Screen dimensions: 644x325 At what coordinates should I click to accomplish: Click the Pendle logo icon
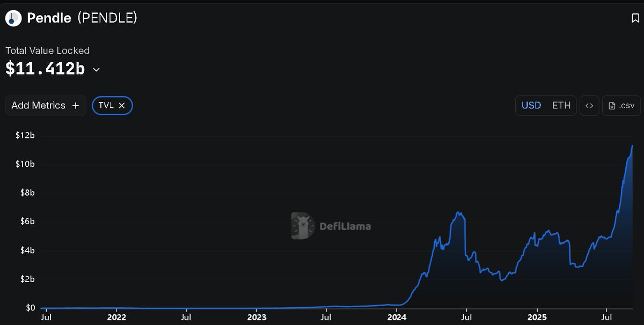tap(13, 18)
